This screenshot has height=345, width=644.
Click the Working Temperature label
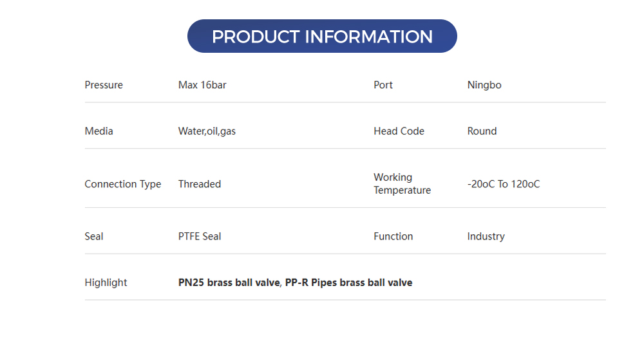click(x=402, y=184)
